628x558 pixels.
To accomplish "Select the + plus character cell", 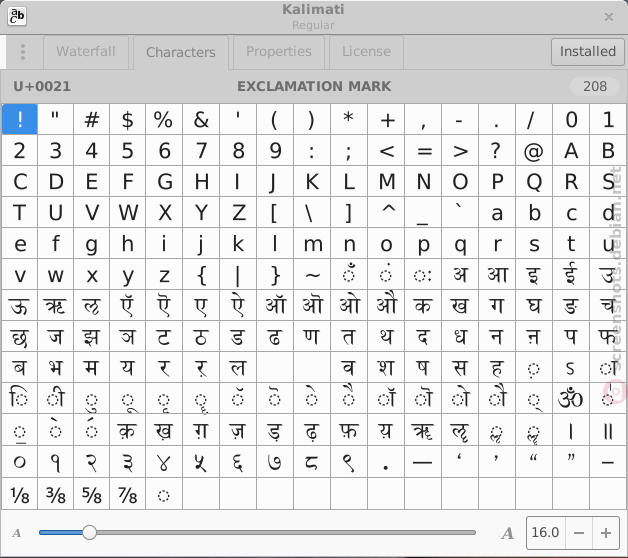I will click(386, 119).
